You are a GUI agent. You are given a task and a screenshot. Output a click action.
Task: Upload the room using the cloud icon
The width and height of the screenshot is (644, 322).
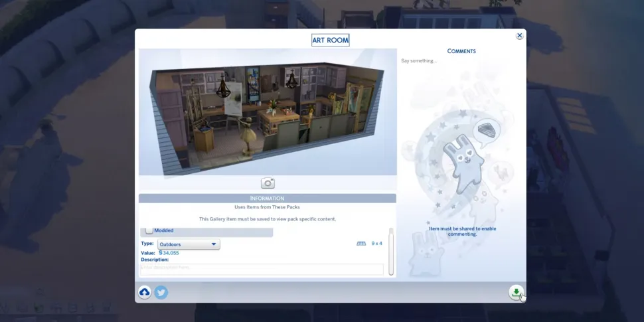click(145, 292)
